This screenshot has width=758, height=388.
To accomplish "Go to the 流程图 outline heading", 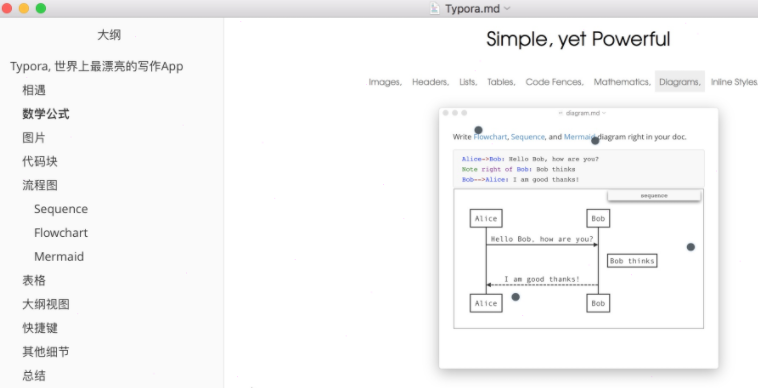I will tap(40, 185).
